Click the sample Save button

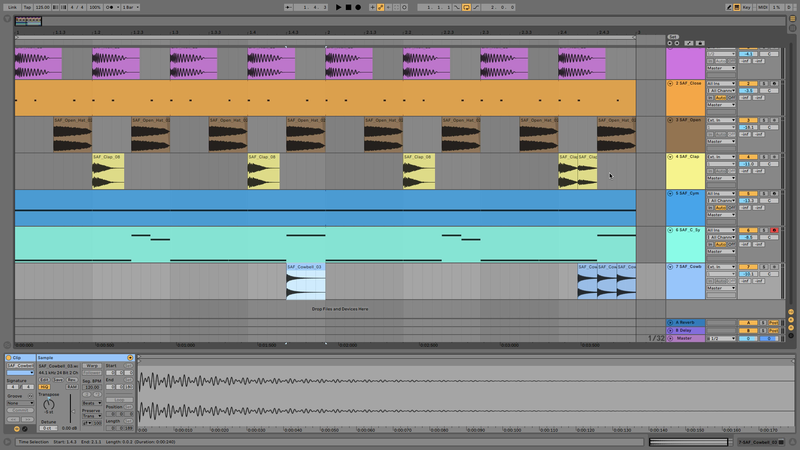tap(58, 380)
